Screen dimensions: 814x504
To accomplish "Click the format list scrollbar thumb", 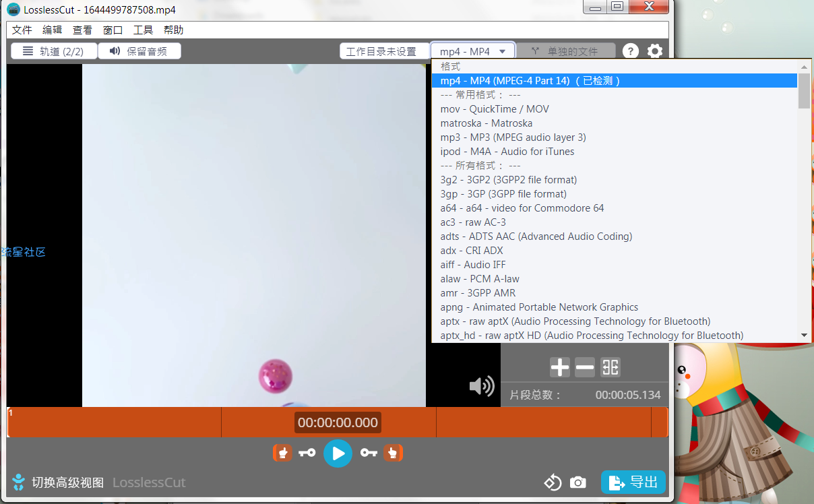I will tap(804, 90).
